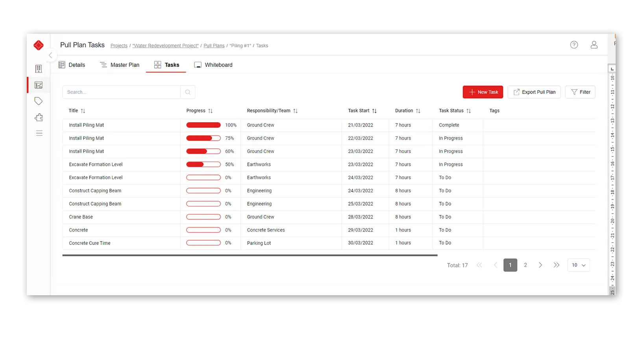This screenshot has width=644, height=342.
Task: Click the 22/03/2022 start date
Action: coord(361,138)
